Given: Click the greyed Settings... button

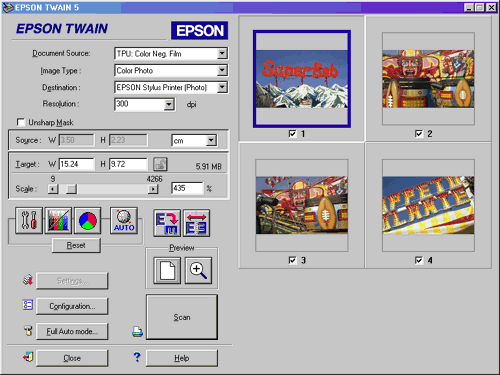Looking at the screenshot, I should point(72,281).
